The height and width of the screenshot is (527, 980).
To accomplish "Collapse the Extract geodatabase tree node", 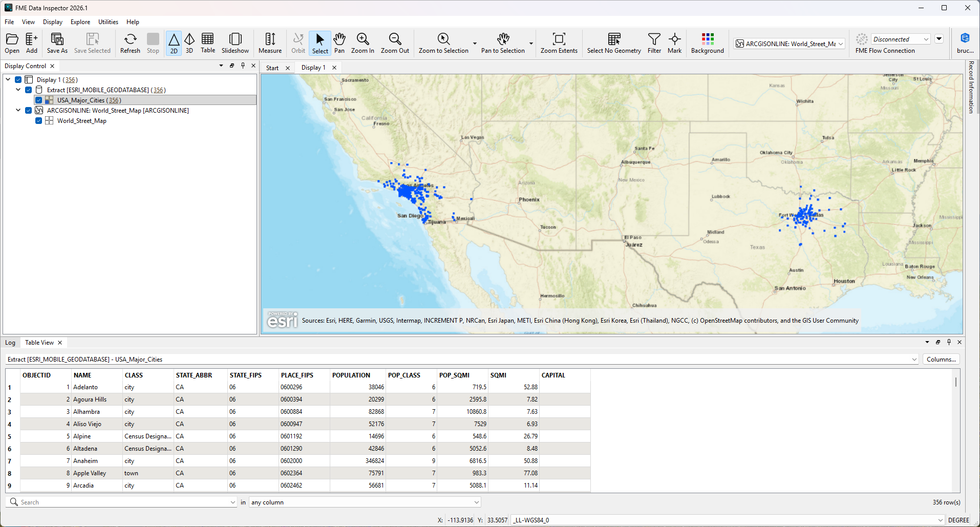I will (x=18, y=90).
